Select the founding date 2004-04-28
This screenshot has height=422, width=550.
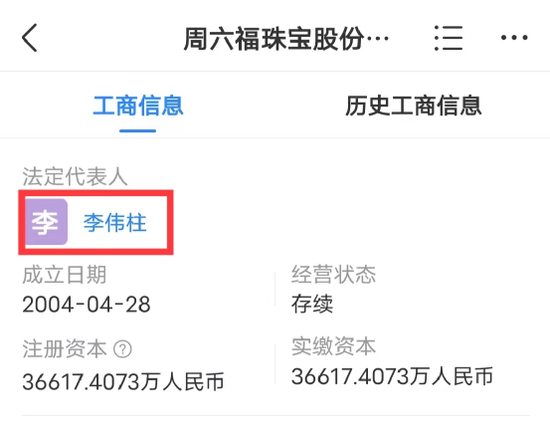(x=87, y=304)
